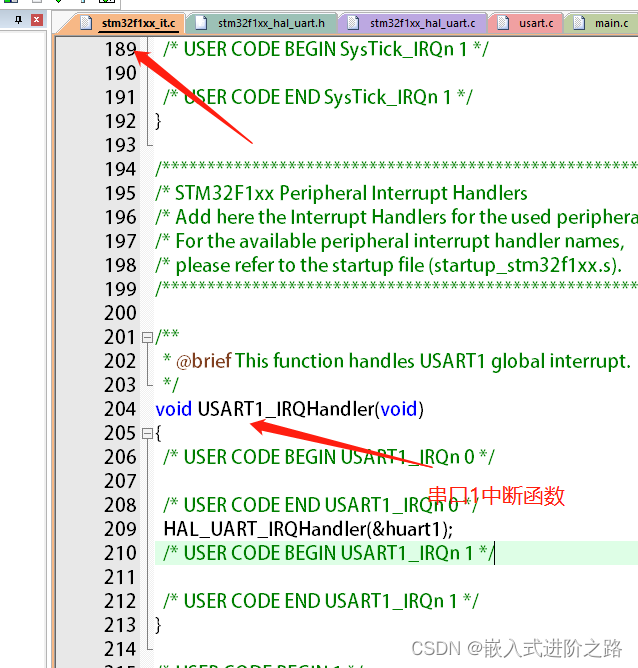This screenshot has height=668, width=638.
Task: Click line number 200 in the gutter
Action: click(121, 313)
